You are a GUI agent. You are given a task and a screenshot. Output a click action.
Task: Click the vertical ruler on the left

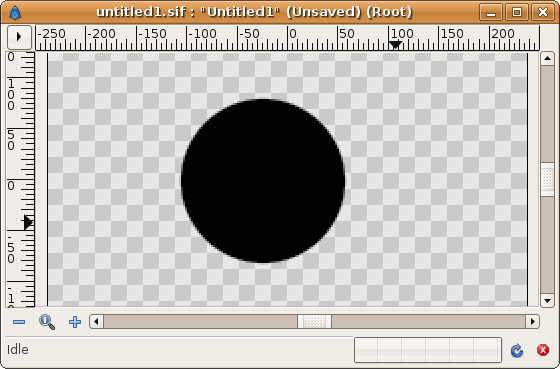(21, 179)
